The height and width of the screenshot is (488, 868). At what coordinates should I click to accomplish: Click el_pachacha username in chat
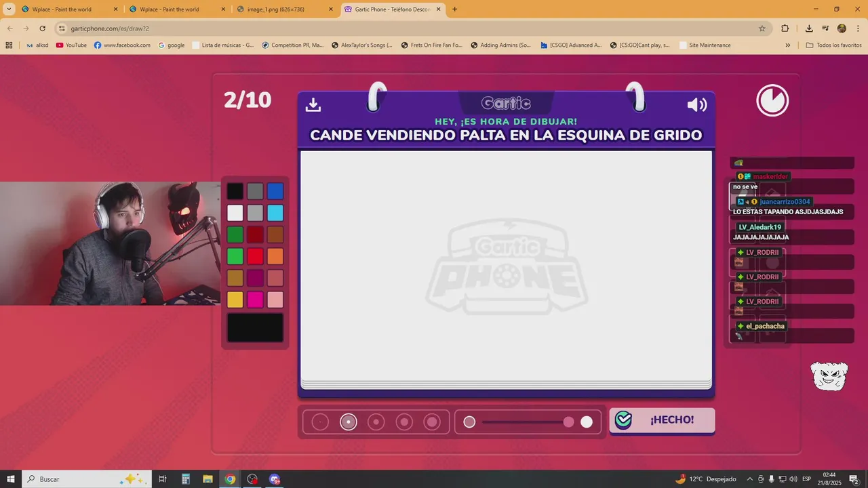coord(765,326)
